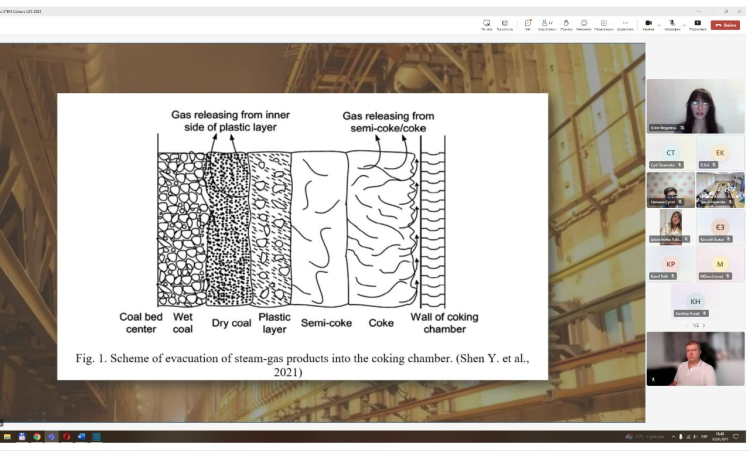Open the reactions menu
Image resolution: width=750 pixels, height=451 pixels.
tap(584, 23)
